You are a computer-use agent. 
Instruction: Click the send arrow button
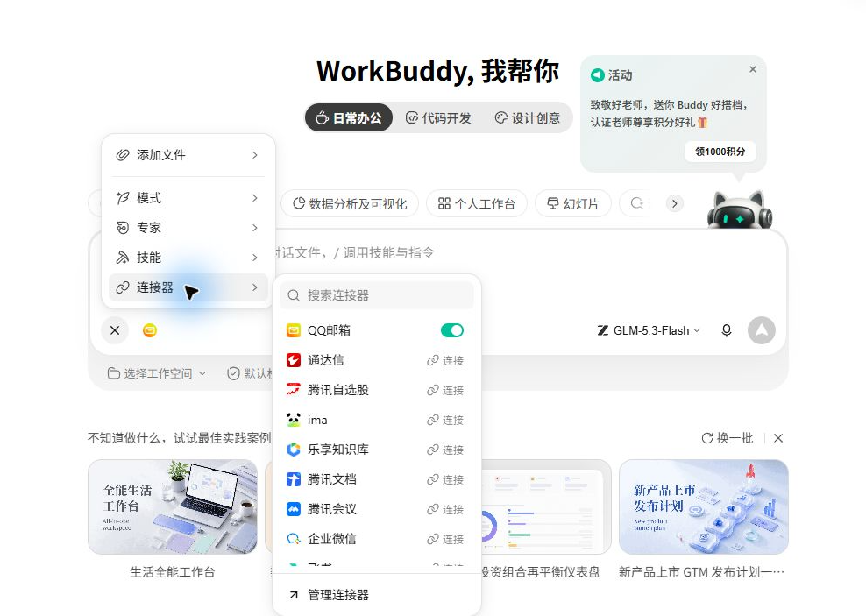tap(761, 330)
